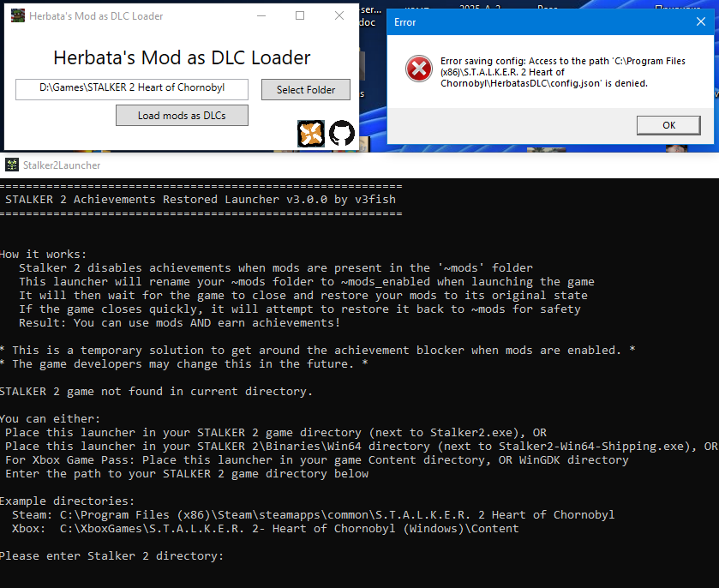Open the GitHub icon link
719x588 pixels.
click(342, 134)
